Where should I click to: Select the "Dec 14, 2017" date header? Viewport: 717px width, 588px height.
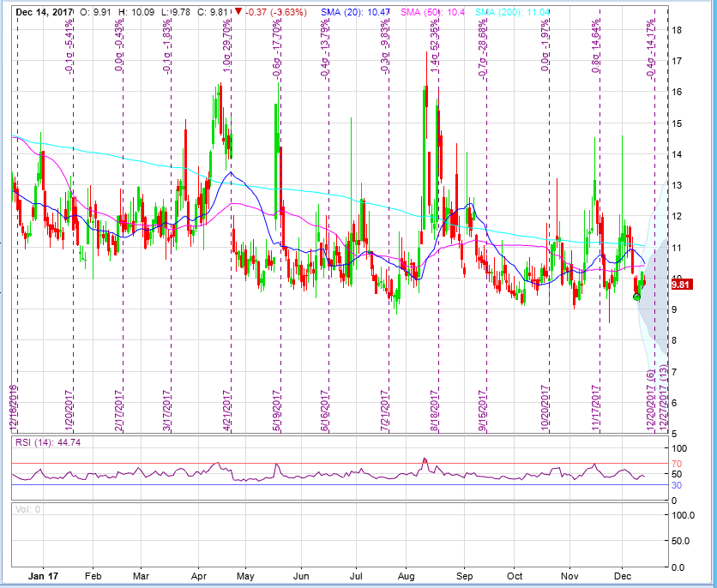pyautogui.click(x=44, y=12)
